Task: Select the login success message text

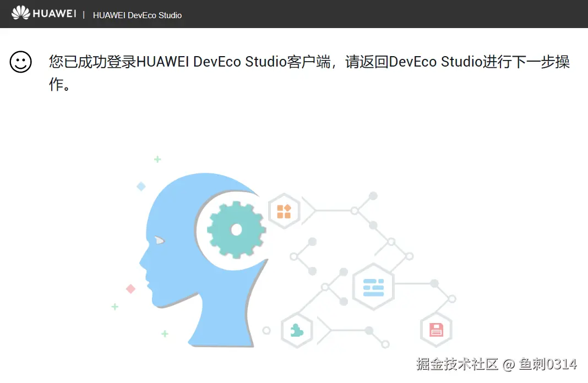Action: [309, 73]
